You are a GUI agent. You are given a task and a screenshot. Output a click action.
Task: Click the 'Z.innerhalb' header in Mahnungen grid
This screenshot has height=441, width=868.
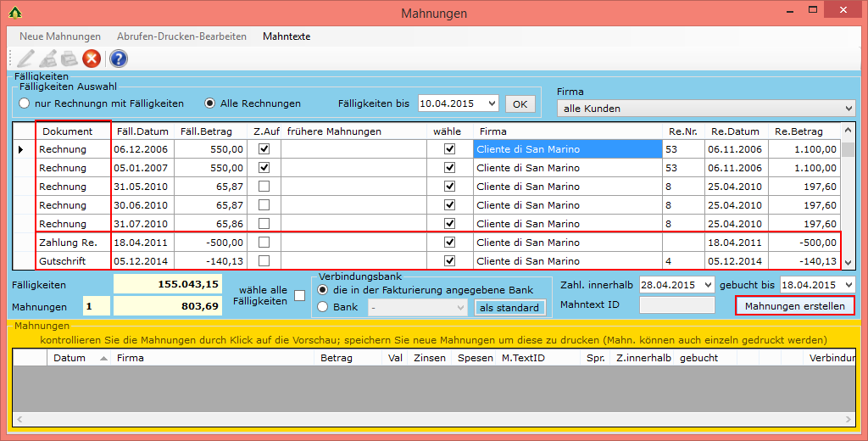(x=643, y=358)
